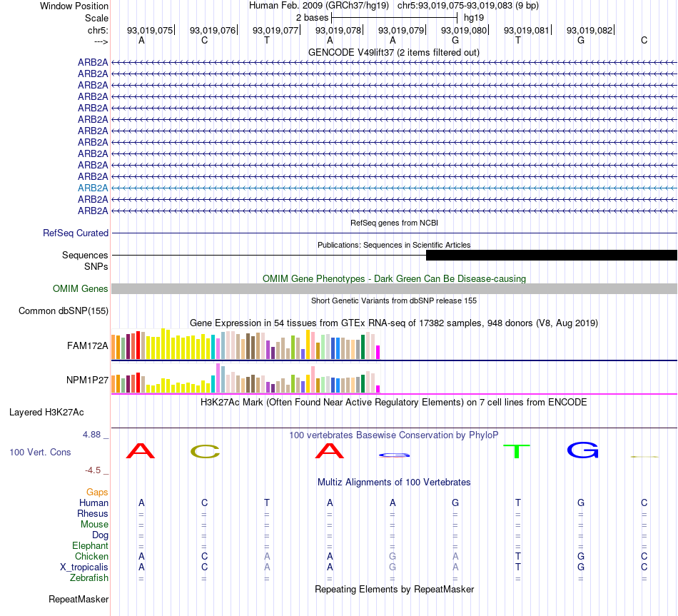This screenshot has width=678, height=616.
Task: Open the GENCODE V49lift37 track title
Action: coord(393,52)
